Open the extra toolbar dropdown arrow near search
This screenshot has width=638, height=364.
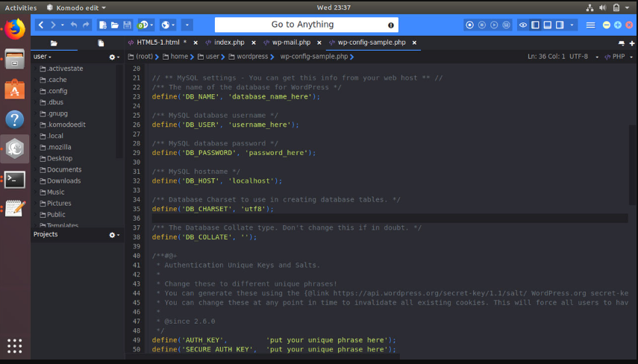pos(187,25)
